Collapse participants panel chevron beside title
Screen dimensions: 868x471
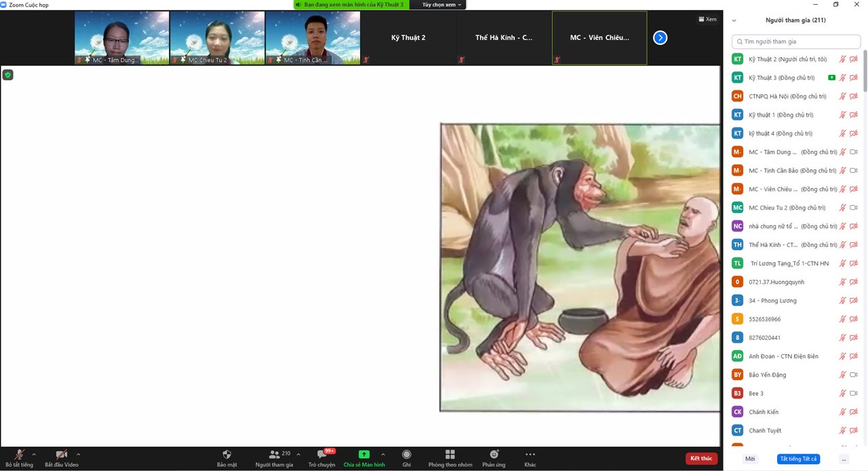(734, 20)
